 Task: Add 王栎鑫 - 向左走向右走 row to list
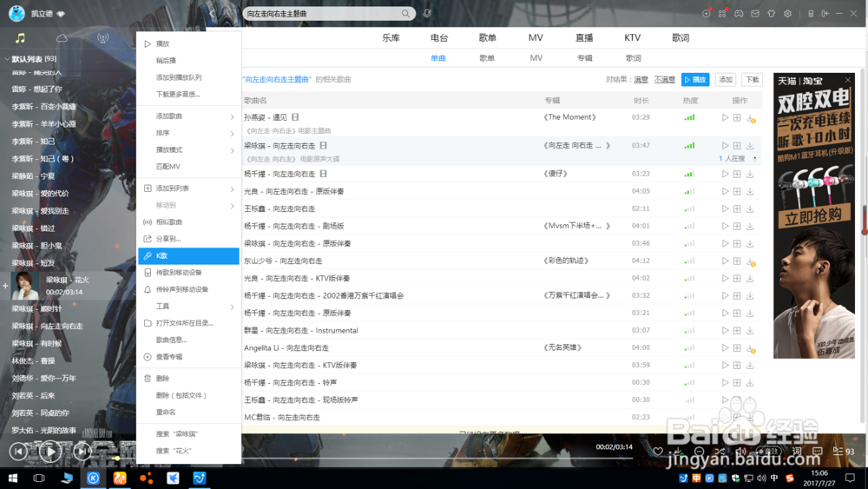click(737, 208)
